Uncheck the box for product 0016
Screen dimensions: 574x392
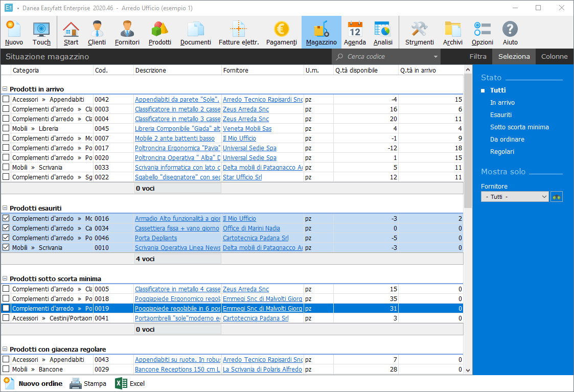(x=6, y=218)
